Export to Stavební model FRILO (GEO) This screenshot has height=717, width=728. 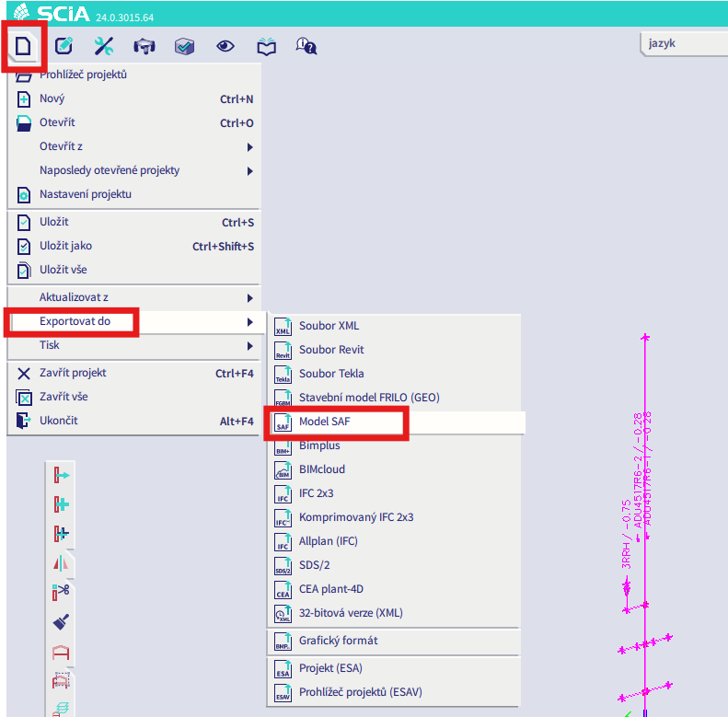(x=395, y=398)
